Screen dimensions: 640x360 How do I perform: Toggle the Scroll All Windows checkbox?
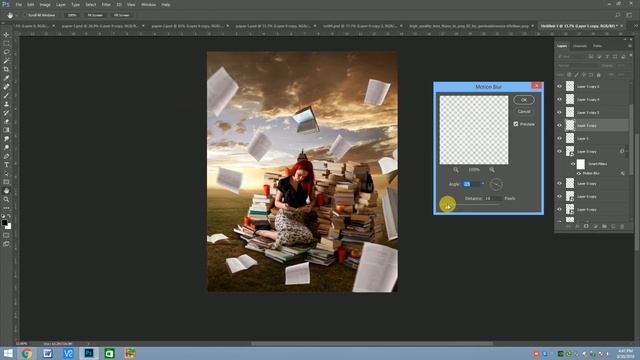tap(25, 15)
